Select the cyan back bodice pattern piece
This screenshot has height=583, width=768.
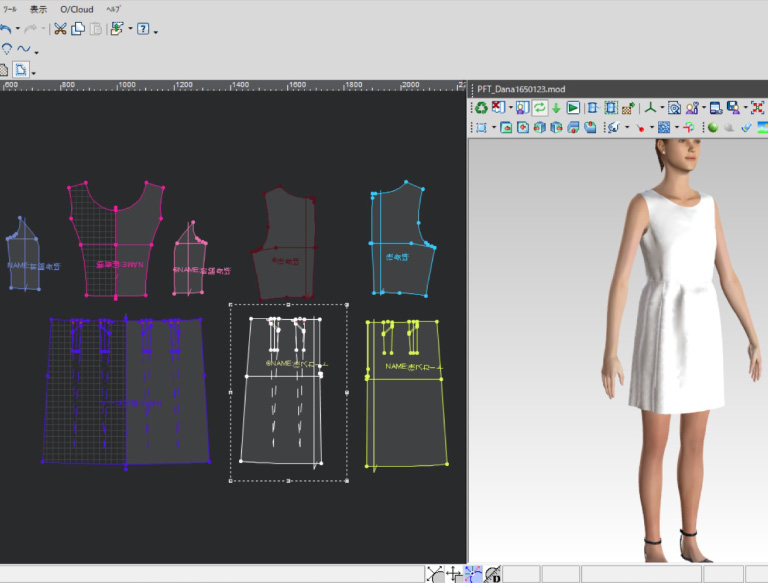click(x=403, y=240)
